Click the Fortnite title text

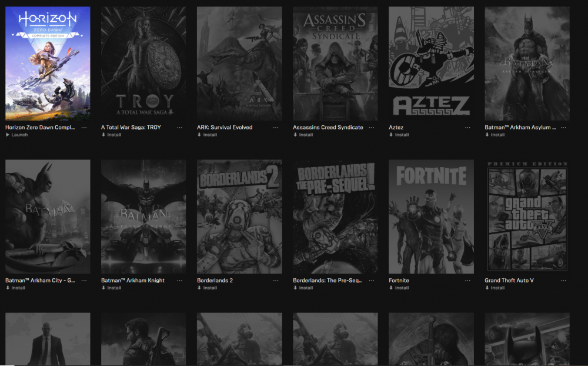click(x=399, y=281)
